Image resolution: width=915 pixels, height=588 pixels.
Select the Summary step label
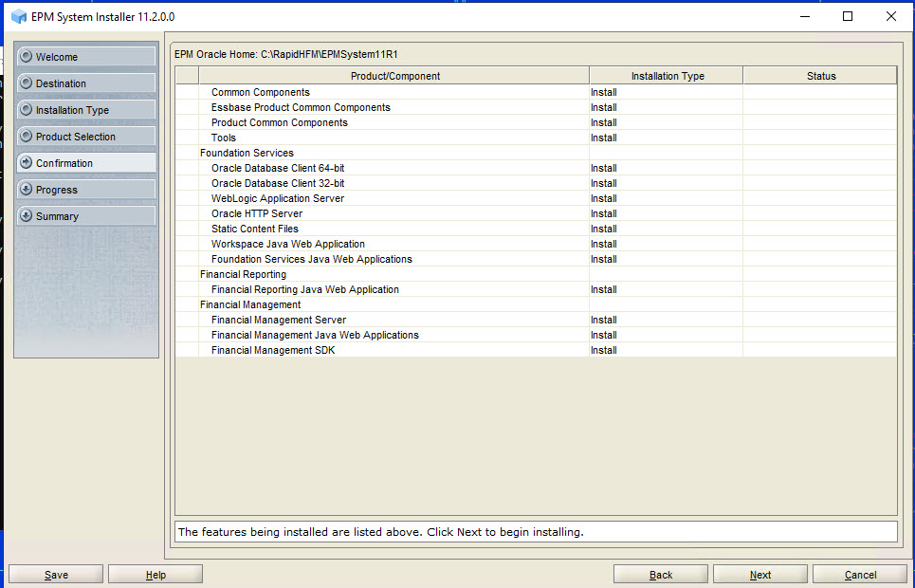click(x=57, y=216)
